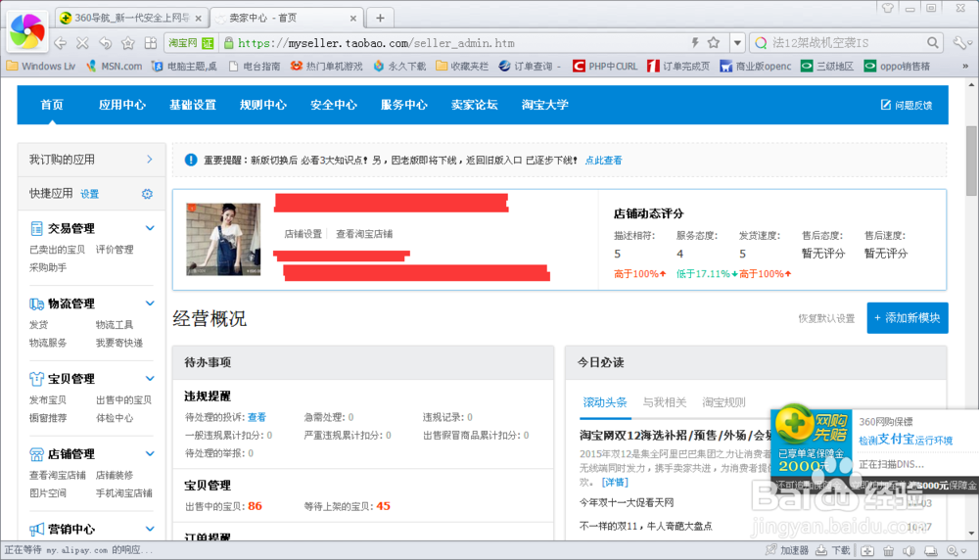Collapse the 物流管理 section chevron
The image size is (979, 560).
click(x=150, y=303)
